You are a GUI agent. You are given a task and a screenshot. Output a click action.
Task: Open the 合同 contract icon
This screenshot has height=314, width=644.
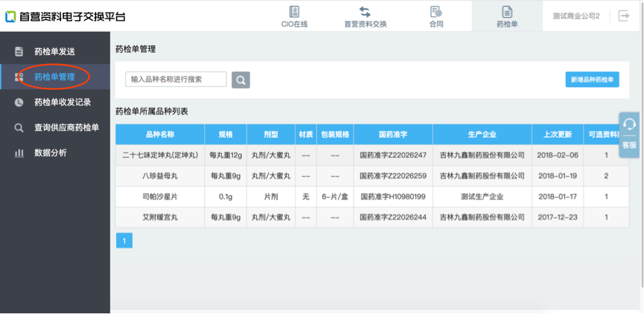tap(436, 11)
